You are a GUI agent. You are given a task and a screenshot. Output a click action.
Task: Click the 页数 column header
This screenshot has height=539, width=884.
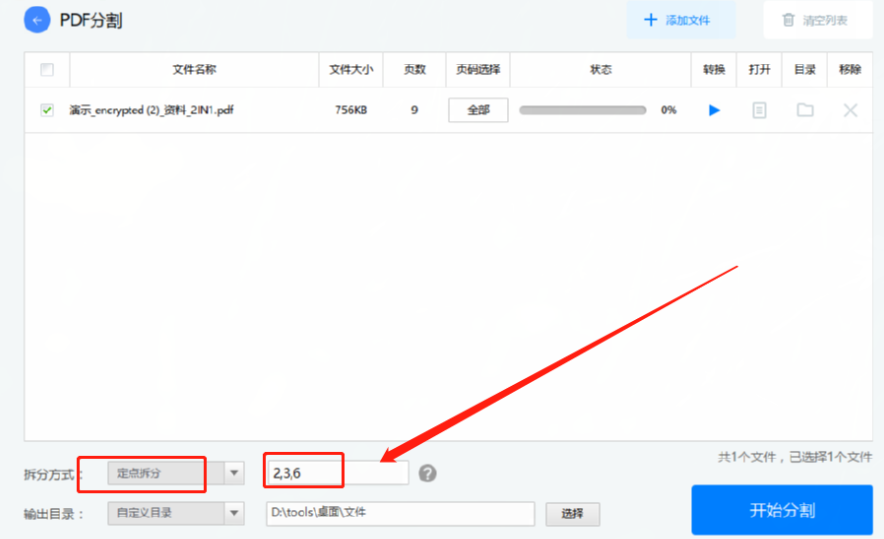point(414,69)
